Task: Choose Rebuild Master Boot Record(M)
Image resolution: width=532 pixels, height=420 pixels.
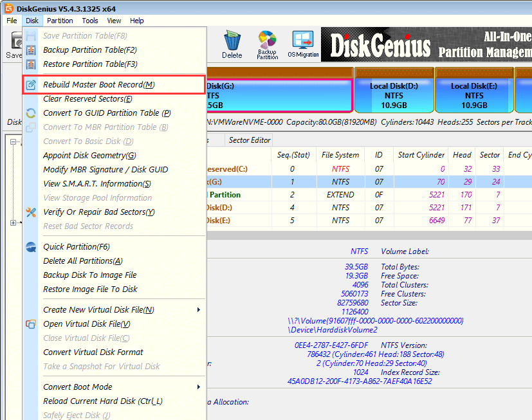Action: point(115,85)
